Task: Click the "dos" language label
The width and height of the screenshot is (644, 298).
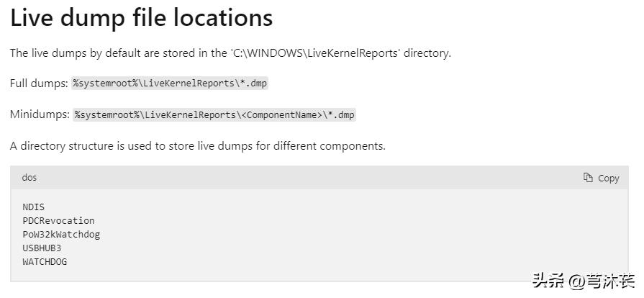Action: tap(30, 177)
